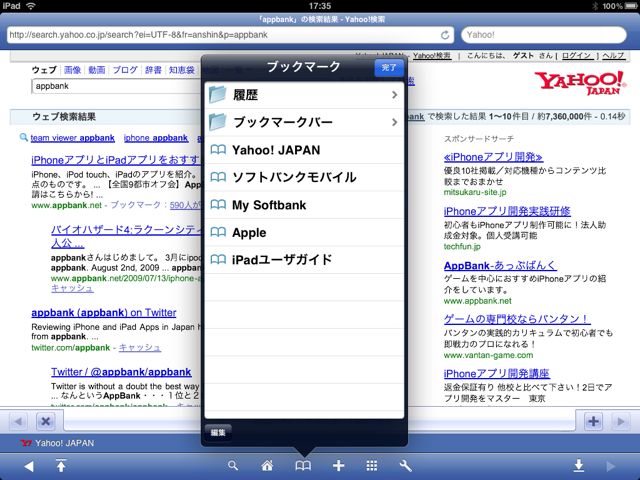This screenshot has height=480, width=640.
Task: Open the team viewer appbank suggestion
Action: (x=73, y=138)
